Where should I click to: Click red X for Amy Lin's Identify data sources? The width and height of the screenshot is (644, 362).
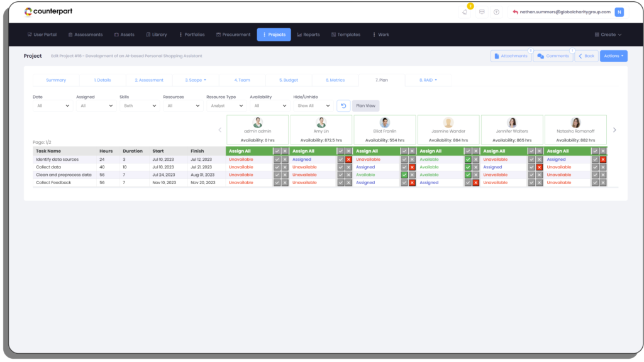coord(348,160)
